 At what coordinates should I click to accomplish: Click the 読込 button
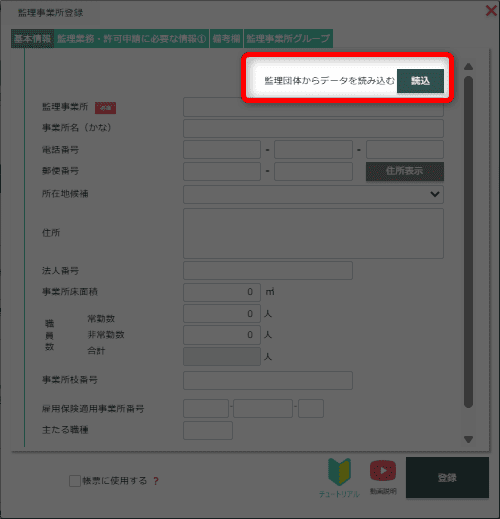(420, 81)
